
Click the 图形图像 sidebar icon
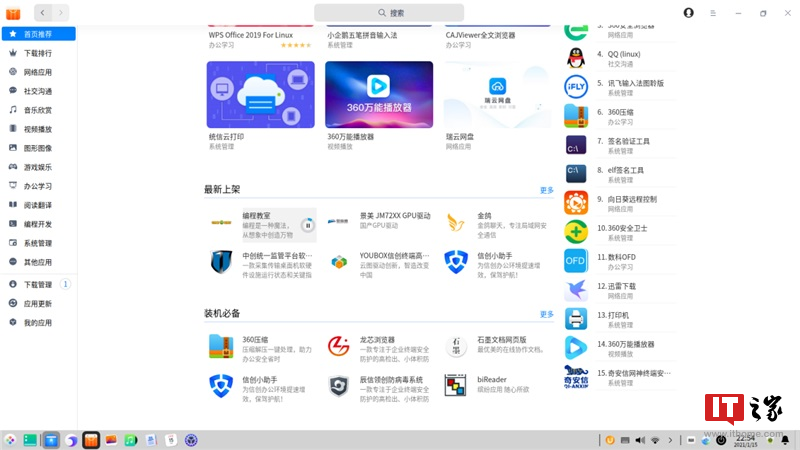[13, 148]
